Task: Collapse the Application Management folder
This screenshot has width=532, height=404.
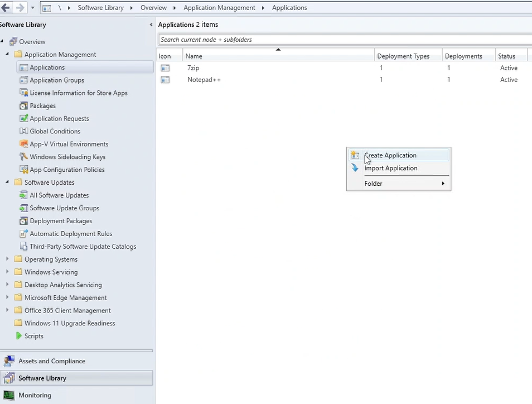Action: pos(8,54)
